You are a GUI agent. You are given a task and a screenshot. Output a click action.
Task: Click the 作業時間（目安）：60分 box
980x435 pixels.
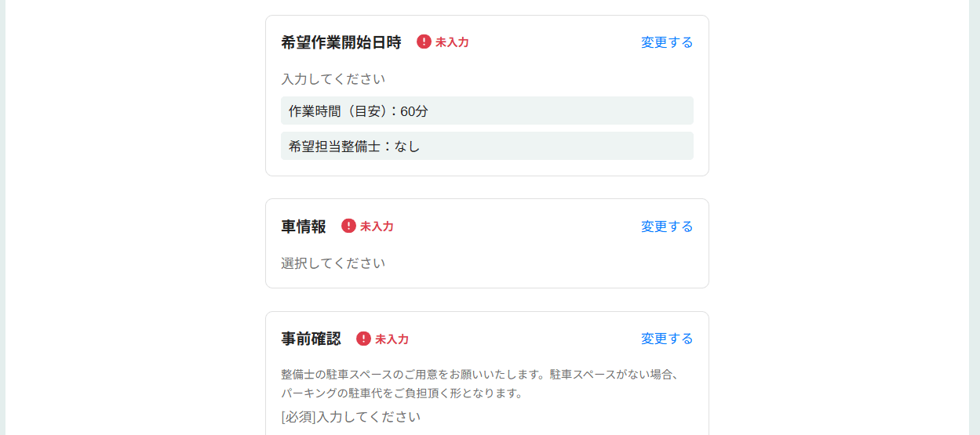point(486,111)
